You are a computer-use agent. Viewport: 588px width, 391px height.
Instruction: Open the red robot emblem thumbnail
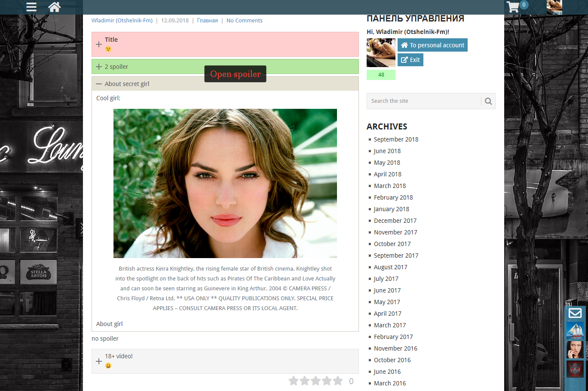[575, 369]
